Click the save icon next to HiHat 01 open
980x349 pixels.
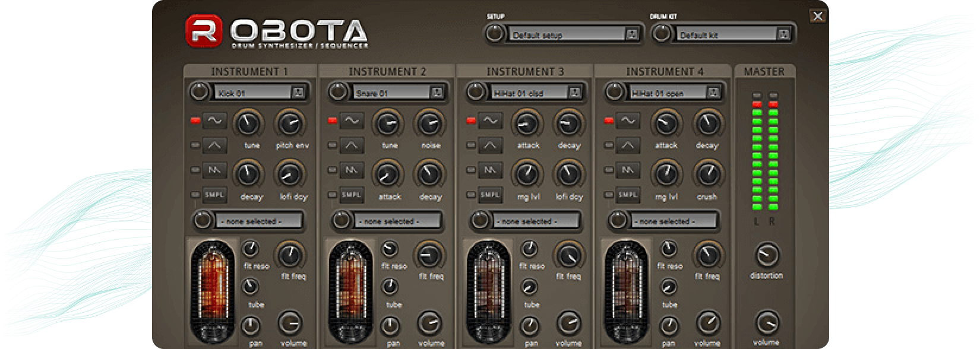(713, 93)
